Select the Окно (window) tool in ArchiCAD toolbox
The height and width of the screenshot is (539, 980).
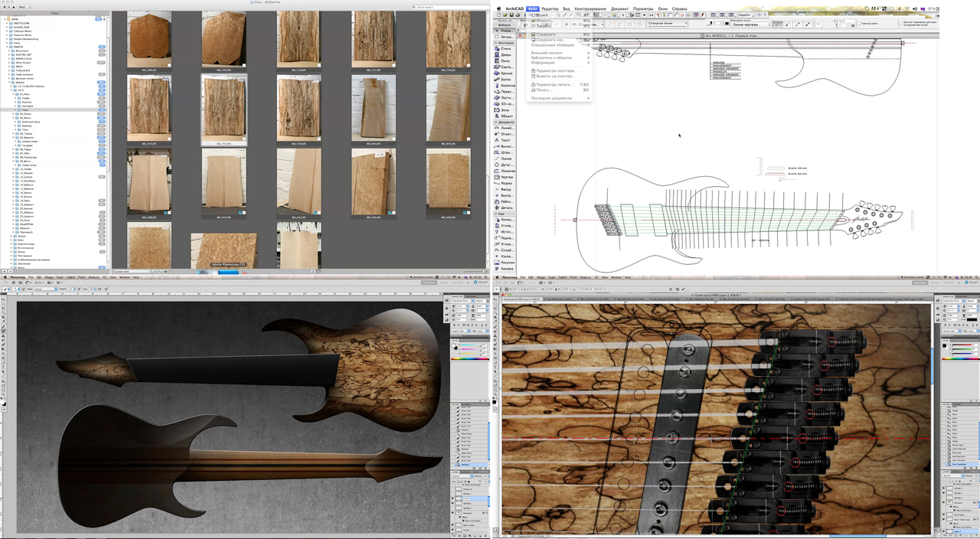[504, 61]
